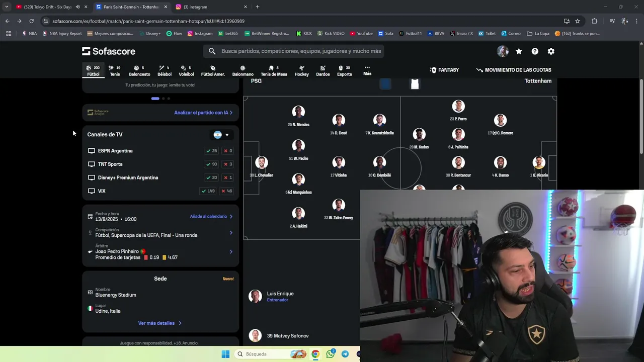Open 39 Matvey Safonov substitute
This screenshot has height=362, width=644.
[279, 335]
